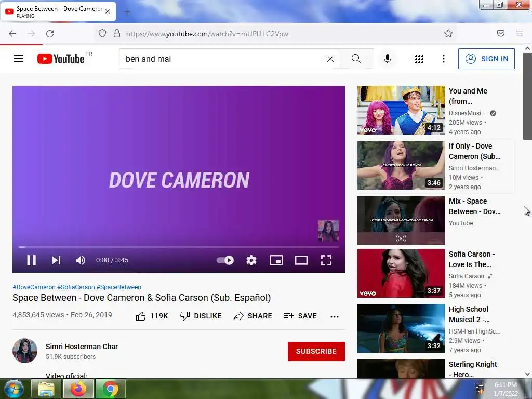Click the video progress bar
532x399 pixels.
179,247
